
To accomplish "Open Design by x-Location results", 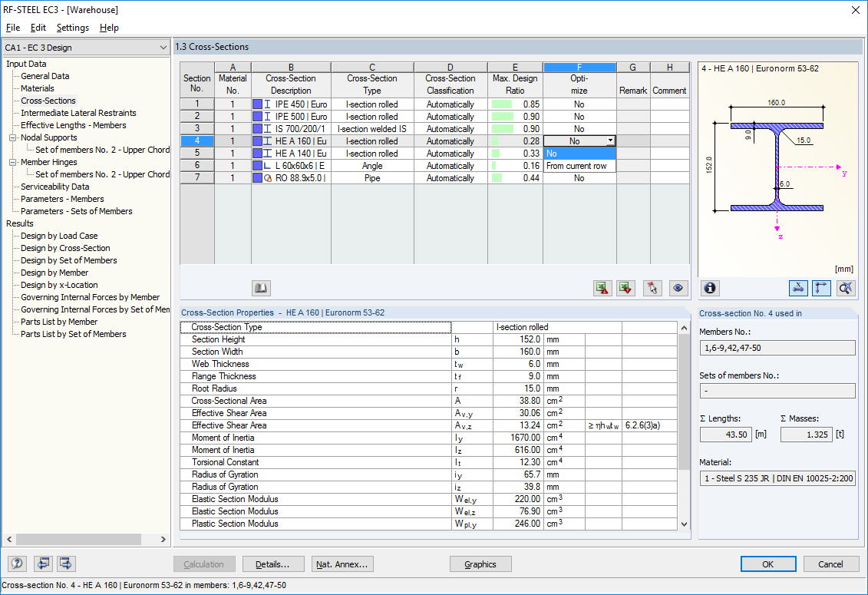I will pos(58,285).
